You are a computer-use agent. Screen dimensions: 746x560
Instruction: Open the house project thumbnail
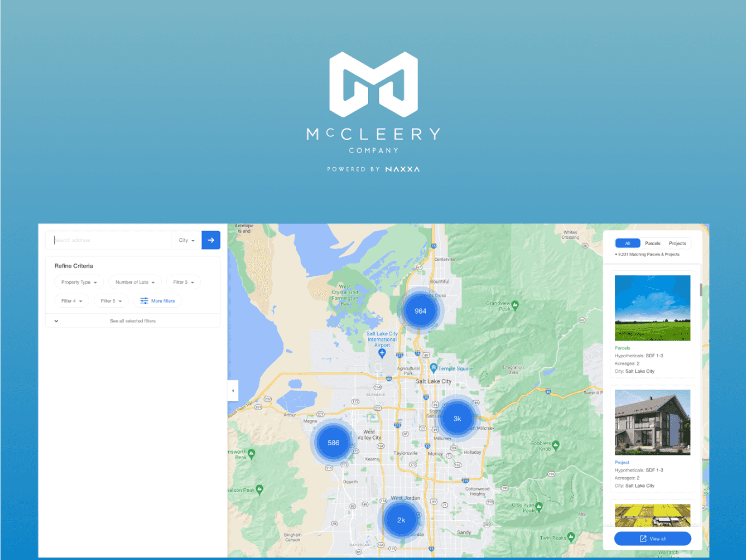tap(652, 422)
